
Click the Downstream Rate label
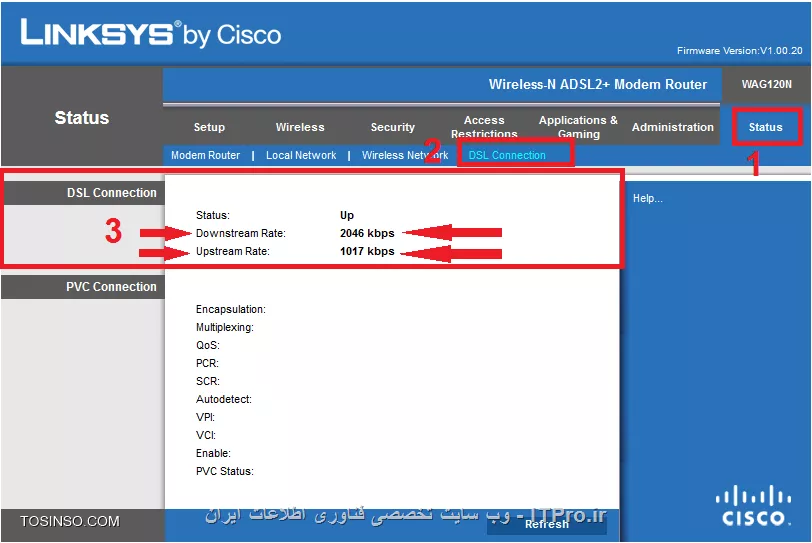pyautogui.click(x=241, y=233)
